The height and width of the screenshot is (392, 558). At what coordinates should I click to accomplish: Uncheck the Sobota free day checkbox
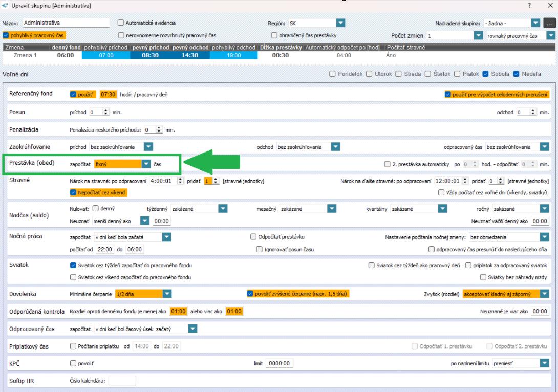pyautogui.click(x=485, y=74)
